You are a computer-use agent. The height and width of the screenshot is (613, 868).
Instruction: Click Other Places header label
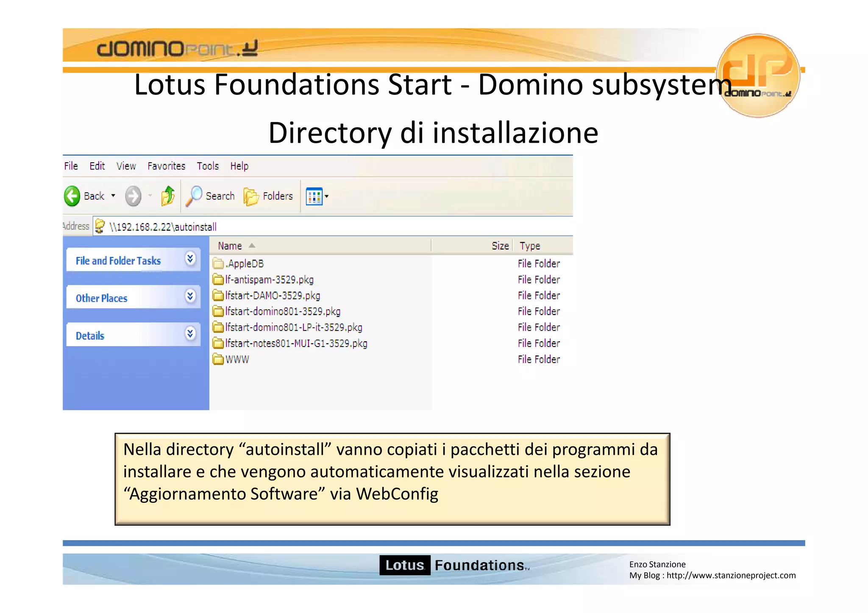pyautogui.click(x=102, y=298)
